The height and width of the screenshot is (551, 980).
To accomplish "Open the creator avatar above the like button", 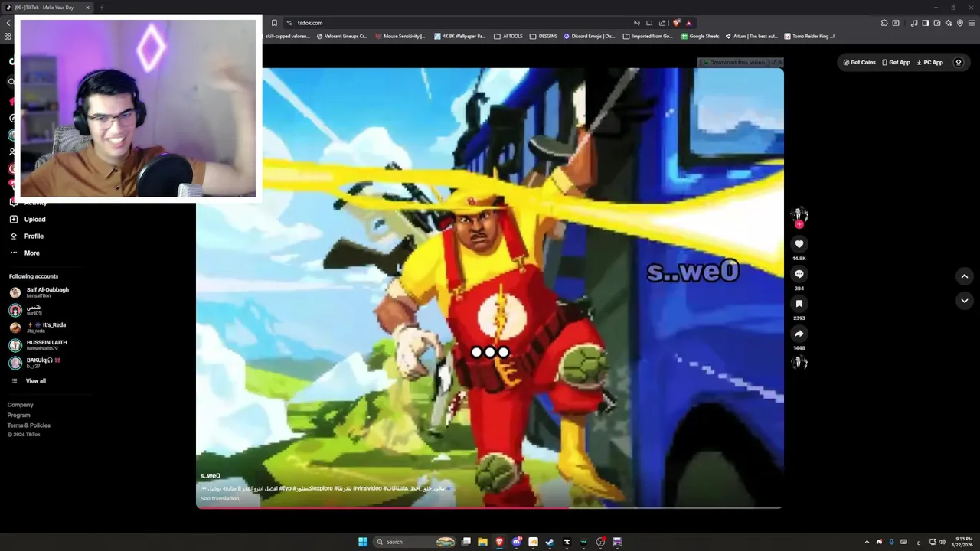I will [x=799, y=214].
